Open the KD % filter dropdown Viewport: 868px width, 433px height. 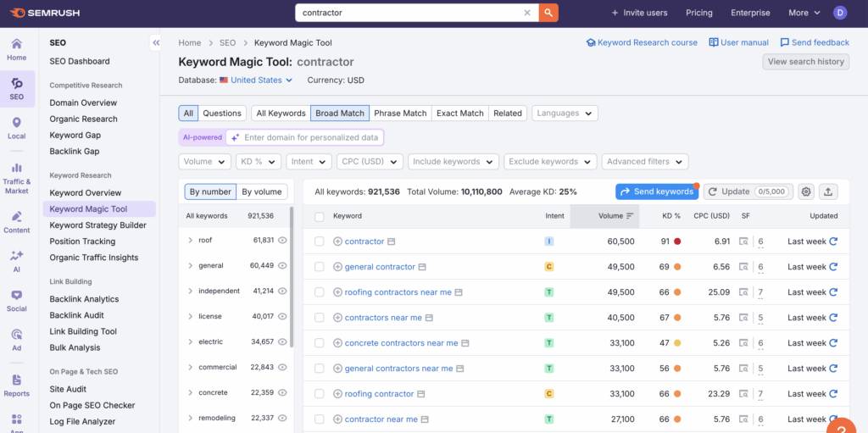point(259,162)
